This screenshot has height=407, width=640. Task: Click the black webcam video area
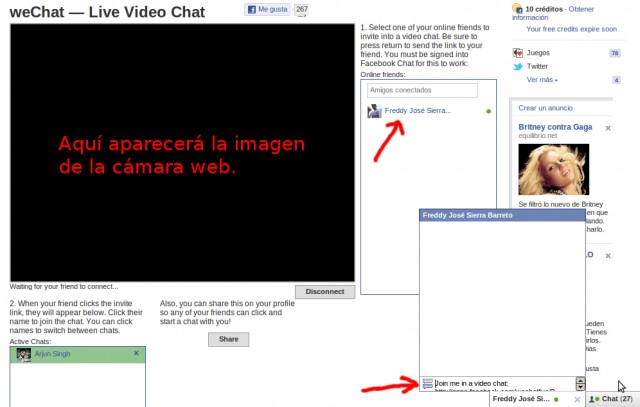[x=182, y=152]
